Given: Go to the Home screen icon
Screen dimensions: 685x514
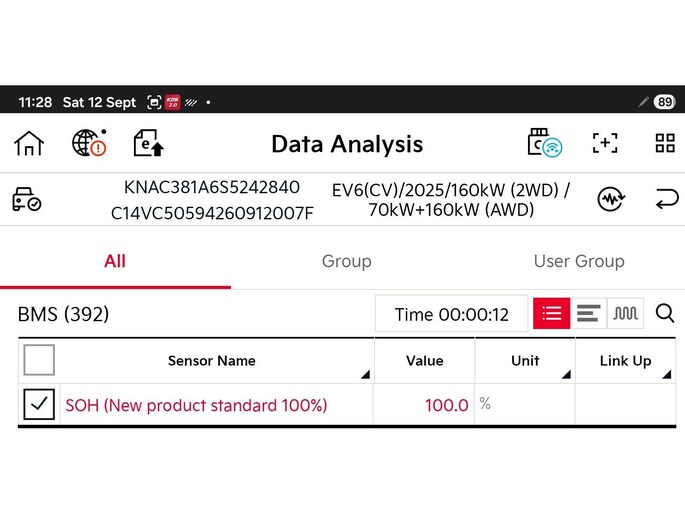Looking at the screenshot, I should (x=29, y=143).
